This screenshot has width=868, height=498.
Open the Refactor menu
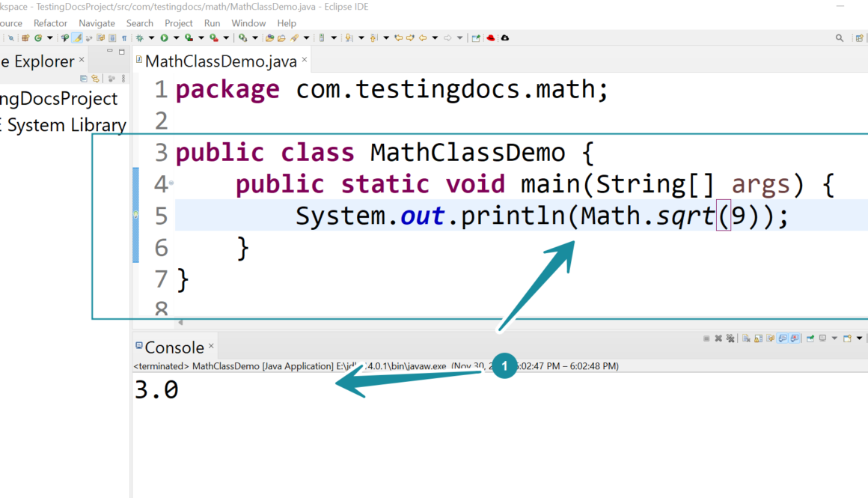click(50, 23)
